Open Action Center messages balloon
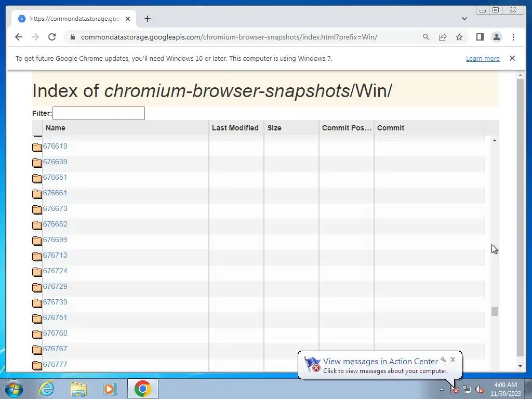 (x=380, y=365)
